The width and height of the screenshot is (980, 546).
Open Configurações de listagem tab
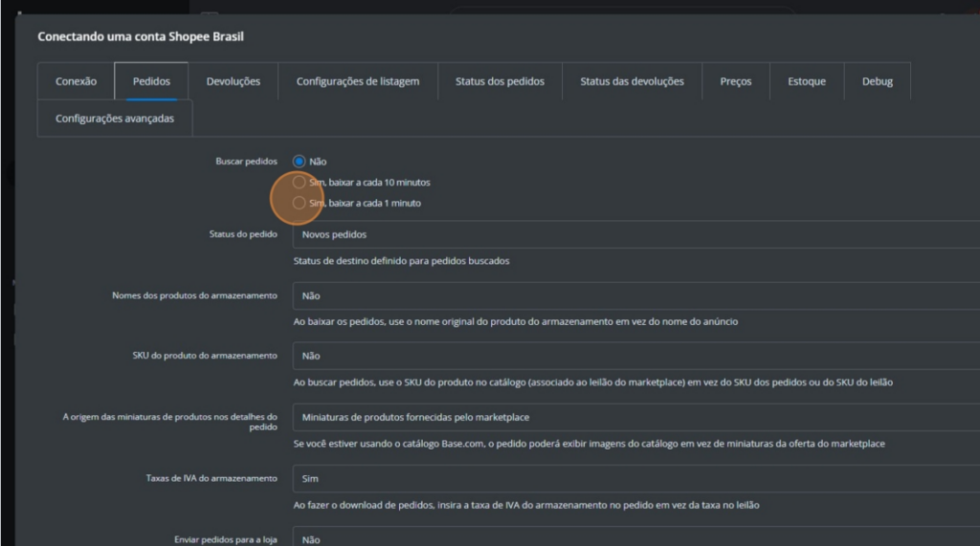358,81
